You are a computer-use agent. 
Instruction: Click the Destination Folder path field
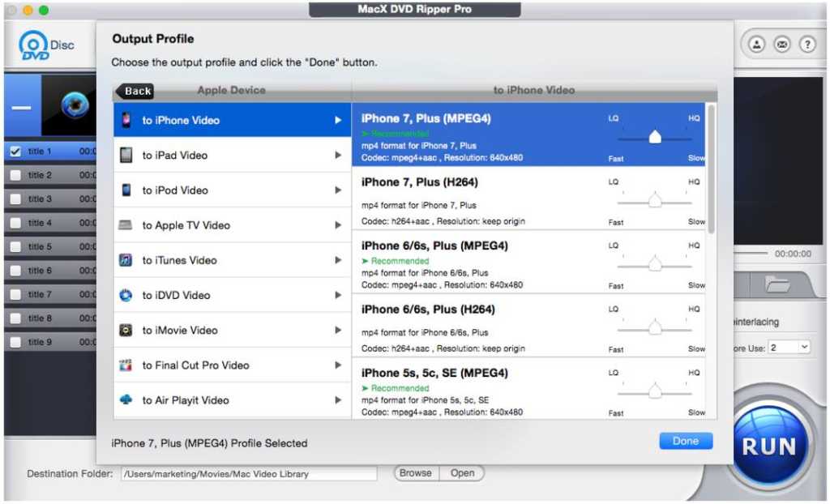(247, 473)
